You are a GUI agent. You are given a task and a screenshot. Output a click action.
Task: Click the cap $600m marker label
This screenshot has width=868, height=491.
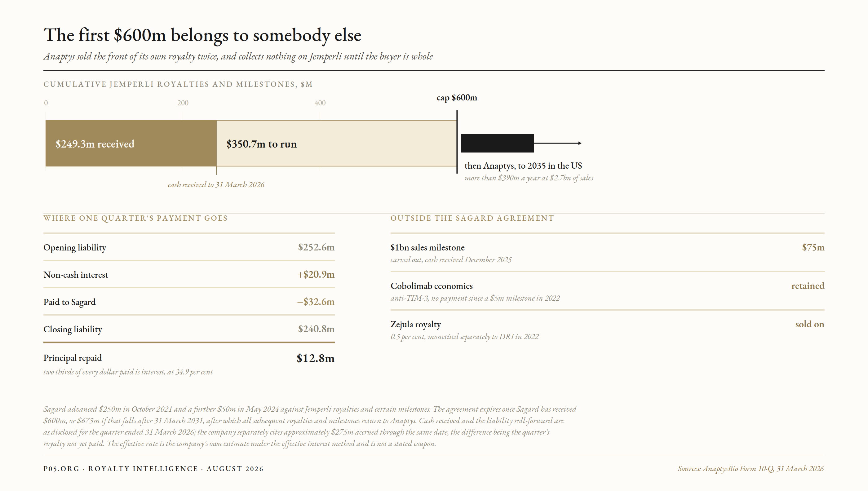[457, 98]
